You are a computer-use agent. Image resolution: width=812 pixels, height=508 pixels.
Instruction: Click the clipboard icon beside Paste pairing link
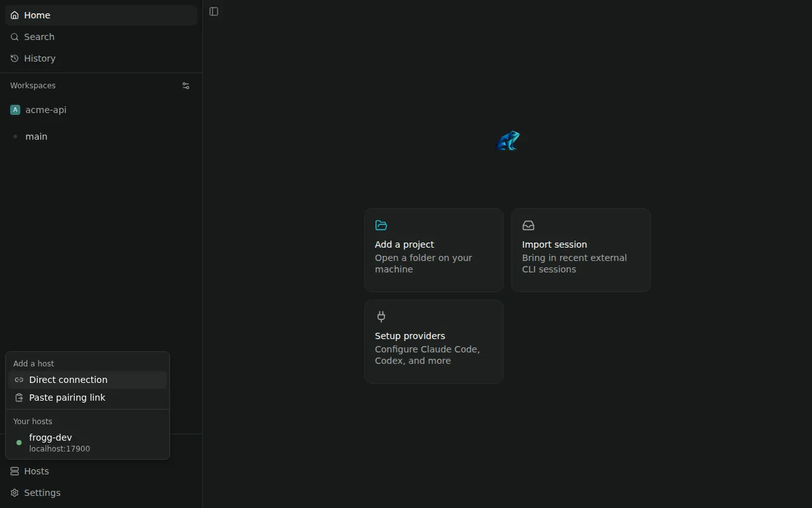tap(19, 398)
